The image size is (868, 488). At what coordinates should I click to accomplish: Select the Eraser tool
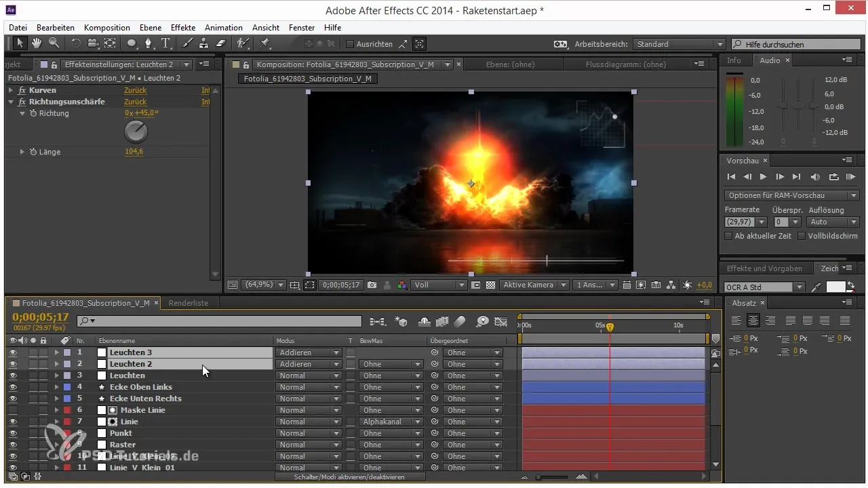(220, 43)
